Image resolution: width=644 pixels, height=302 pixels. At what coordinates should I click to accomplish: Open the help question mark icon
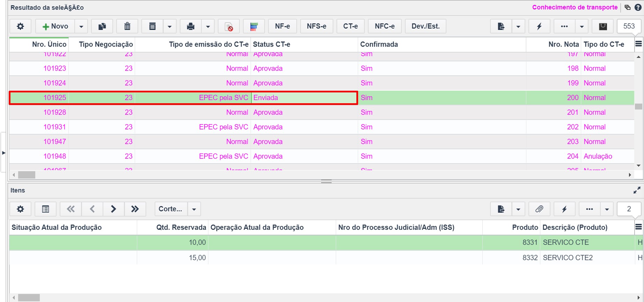(x=638, y=7)
